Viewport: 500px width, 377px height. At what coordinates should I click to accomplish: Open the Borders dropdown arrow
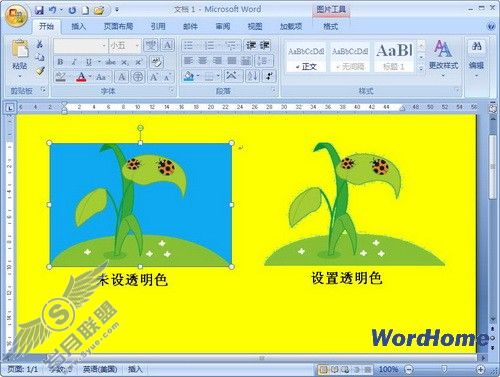(x=218, y=76)
